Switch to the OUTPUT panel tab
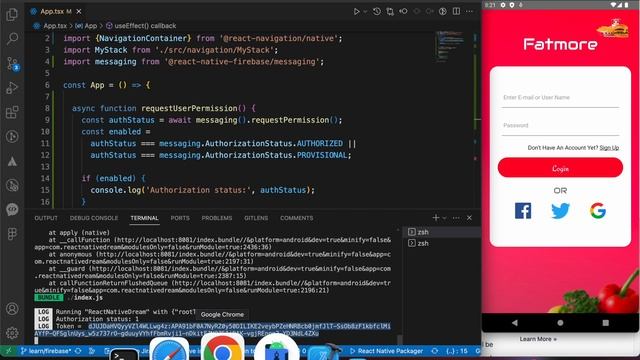640x360 pixels. (x=46, y=218)
